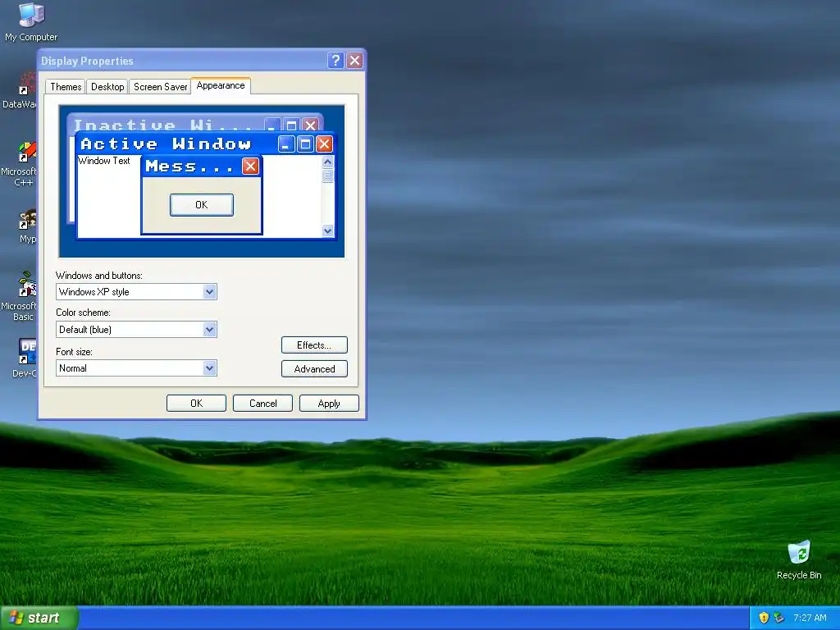This screenshot has width=840, height=630.
Task: Launch Microsoft C++ desktop shortcut
Action: click(x=20, y=164)
